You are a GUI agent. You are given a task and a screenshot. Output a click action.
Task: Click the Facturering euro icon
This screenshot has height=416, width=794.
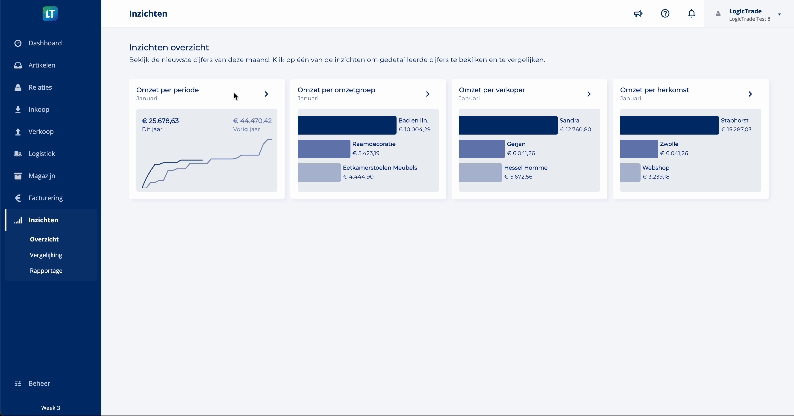[x=18, y=197]
